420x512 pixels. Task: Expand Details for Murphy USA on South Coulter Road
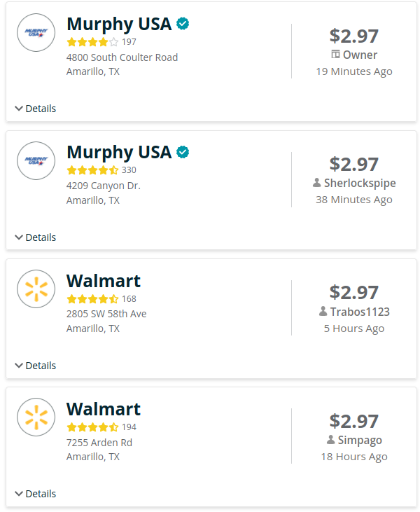(x=36, y=109)
